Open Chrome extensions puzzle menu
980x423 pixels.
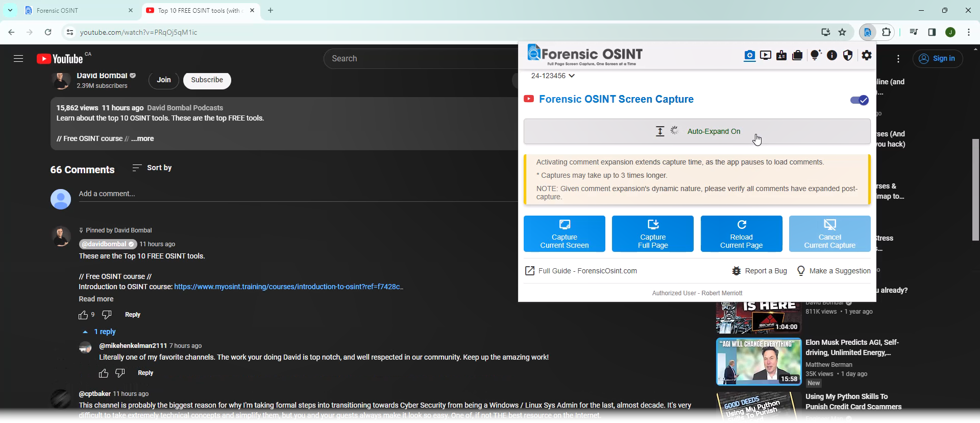coord(887,32)
